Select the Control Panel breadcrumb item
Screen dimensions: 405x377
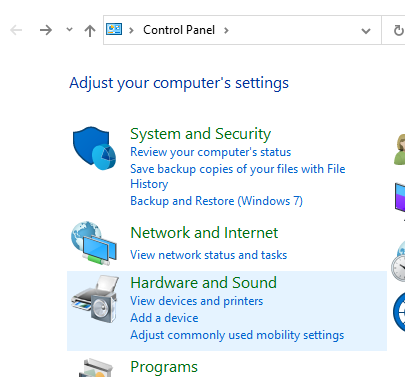coord(179,30)
